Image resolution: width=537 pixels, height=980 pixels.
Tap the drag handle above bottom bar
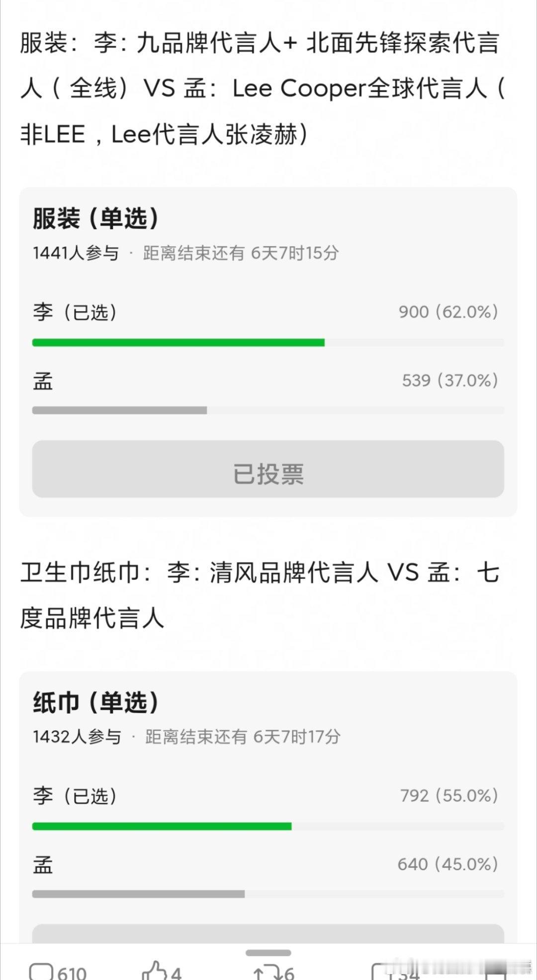coord(268,953)
